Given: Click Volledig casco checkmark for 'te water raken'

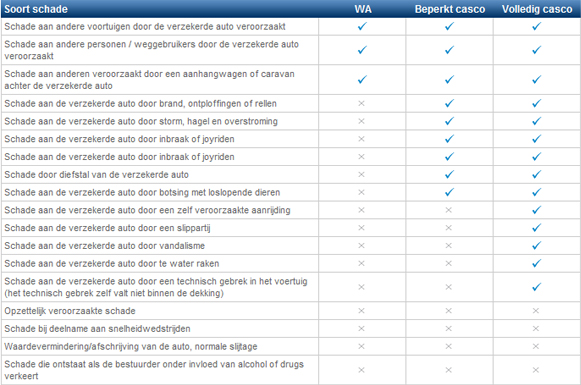Looking at the screenshot, I should click(x=536, y=263).
